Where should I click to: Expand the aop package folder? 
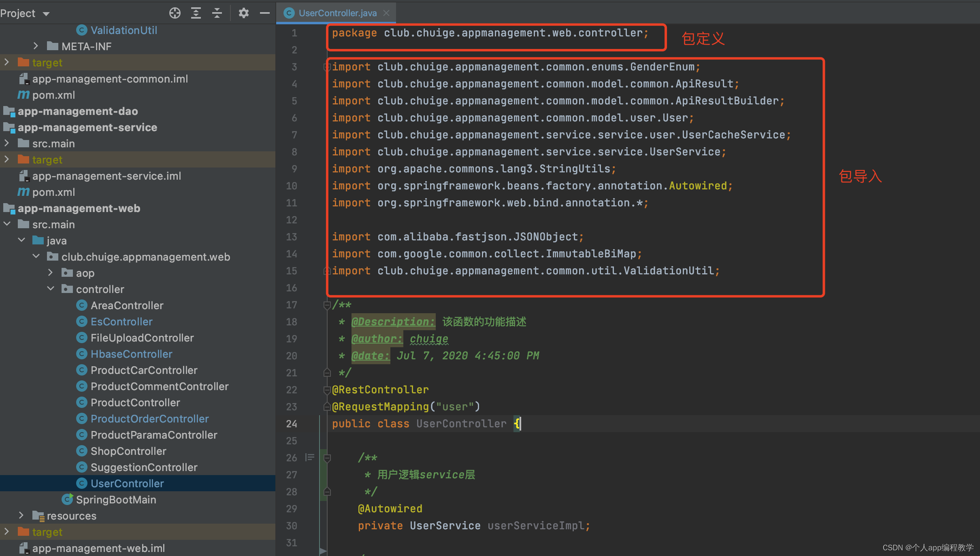click(51, 273)
